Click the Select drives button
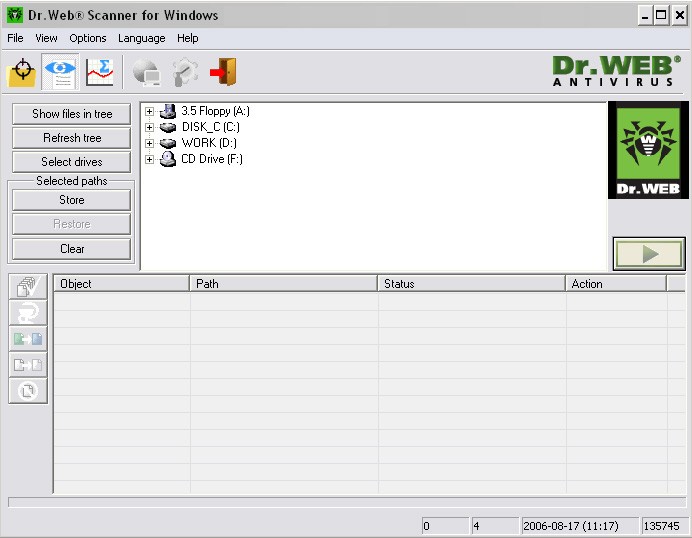692x538 pixels. click(x=71, y=162)
